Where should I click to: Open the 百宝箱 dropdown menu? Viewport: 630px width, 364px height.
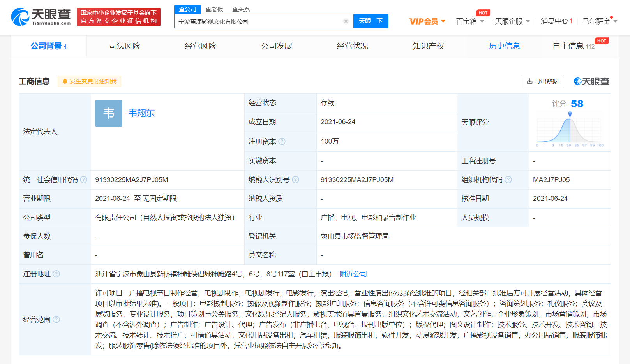click(x=470, y=21)
